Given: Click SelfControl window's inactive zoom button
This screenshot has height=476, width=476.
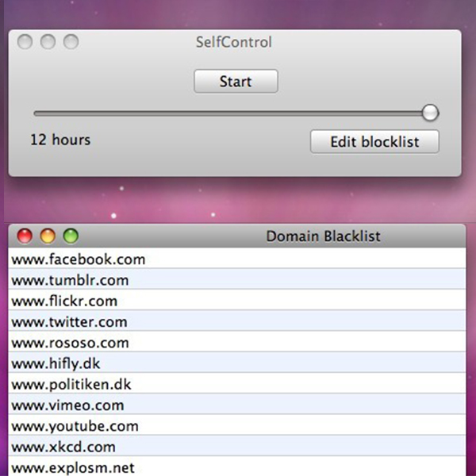Looking at the screenshot, I should point(71,41).
